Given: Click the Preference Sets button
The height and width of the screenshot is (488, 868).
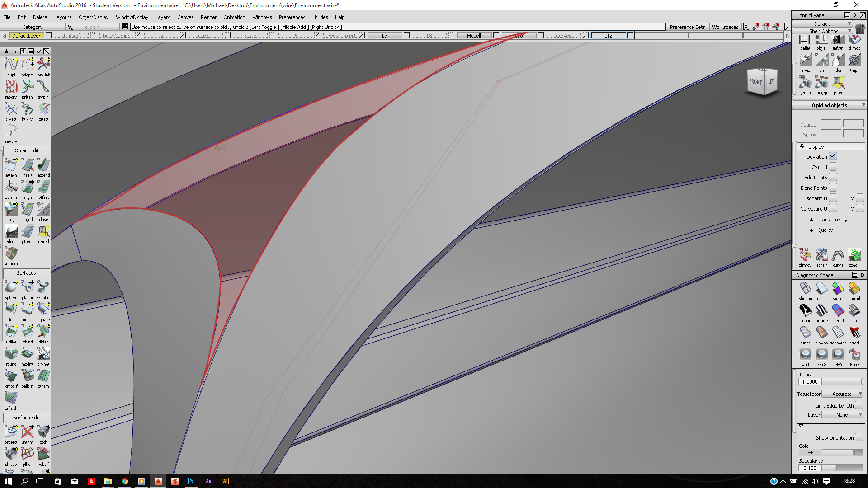Looking at the screenshot, I should pyautogui.click(x=687, y=27).
